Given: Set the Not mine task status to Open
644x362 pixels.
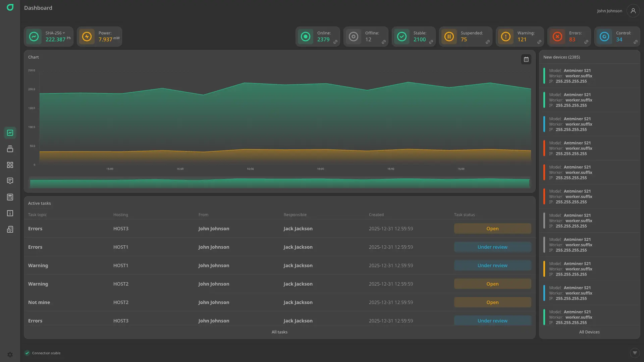Looking at the screenshot, I should [x=492, y=302].
